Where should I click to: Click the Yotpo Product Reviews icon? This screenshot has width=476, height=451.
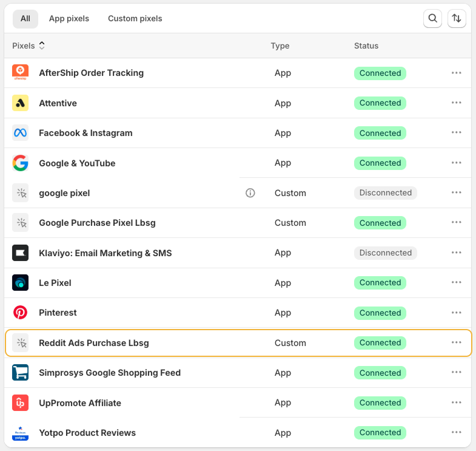click(x=21, y=433)
